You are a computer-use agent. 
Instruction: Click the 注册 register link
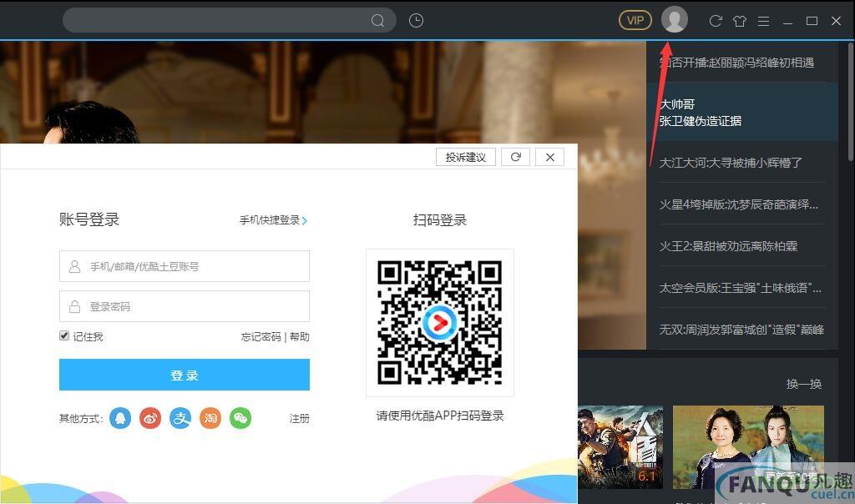(x=300, y=418)
